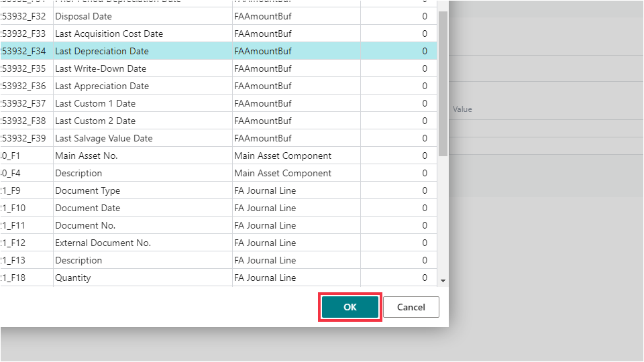Select the Disposal Date row
Viewport: 644px width, 362px height.
[219, 16]
